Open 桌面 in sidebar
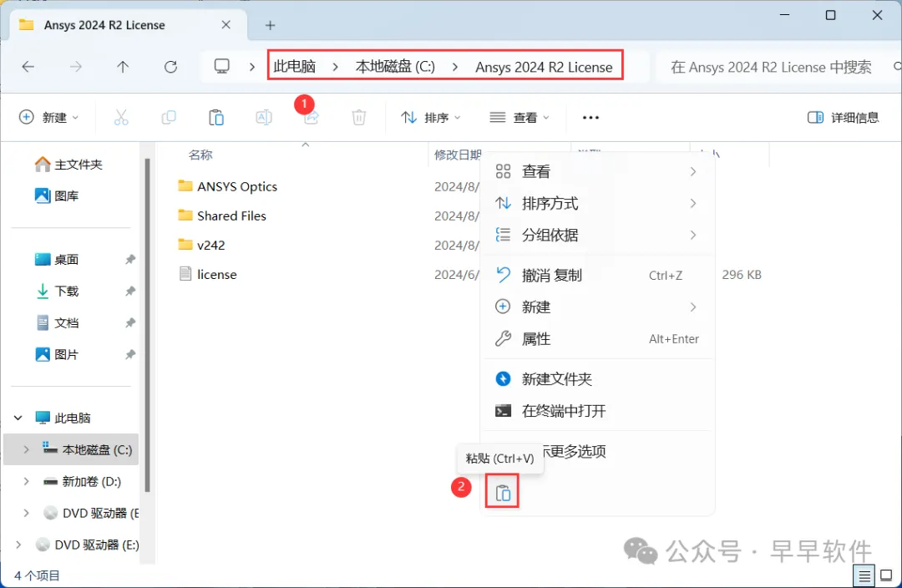This screenshot has width=902, height=588. [57, 260]
